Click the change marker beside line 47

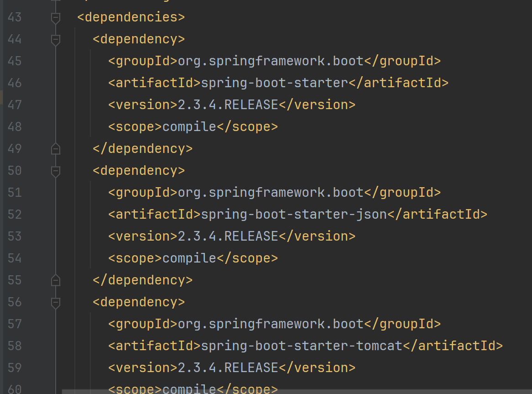point(1,98)
